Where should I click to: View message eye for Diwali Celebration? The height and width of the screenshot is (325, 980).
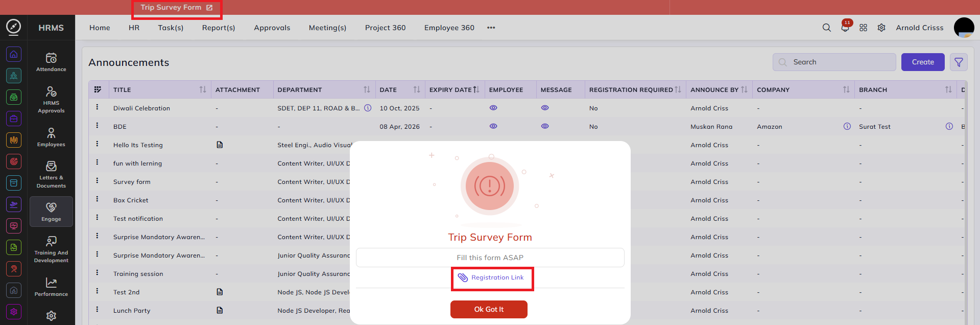click(x=545, y=108)
